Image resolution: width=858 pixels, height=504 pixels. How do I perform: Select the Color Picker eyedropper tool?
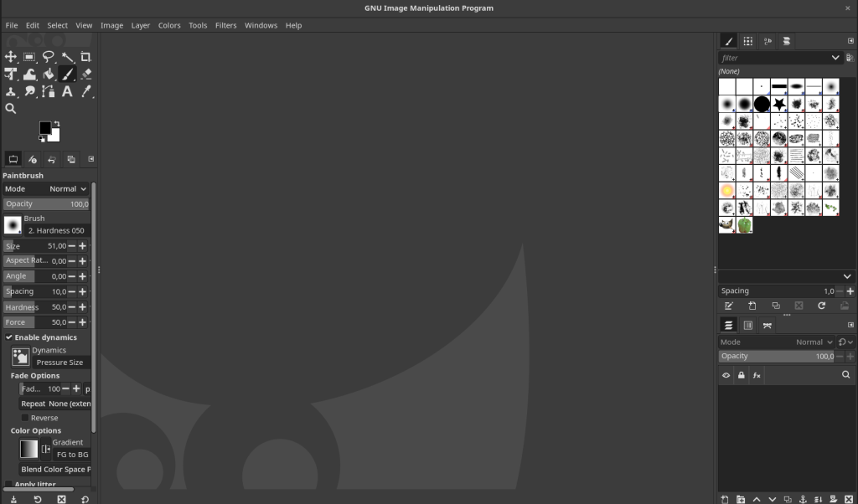tap(86, 92)
